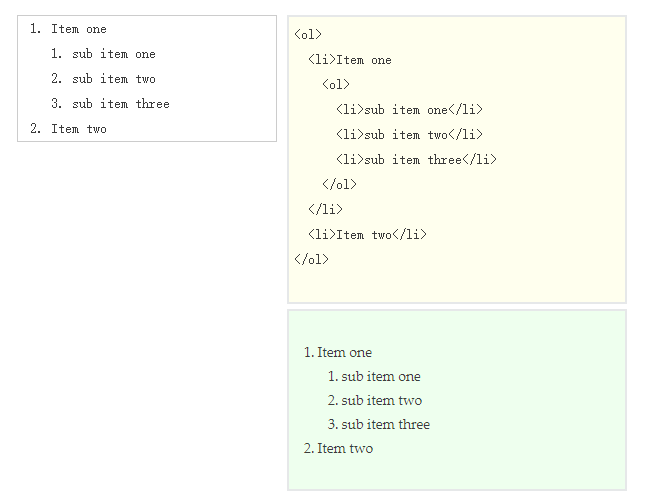Click 'sub item three' in the green preview
The height and width of the screenshot is (503, 645).
point(385,424)
